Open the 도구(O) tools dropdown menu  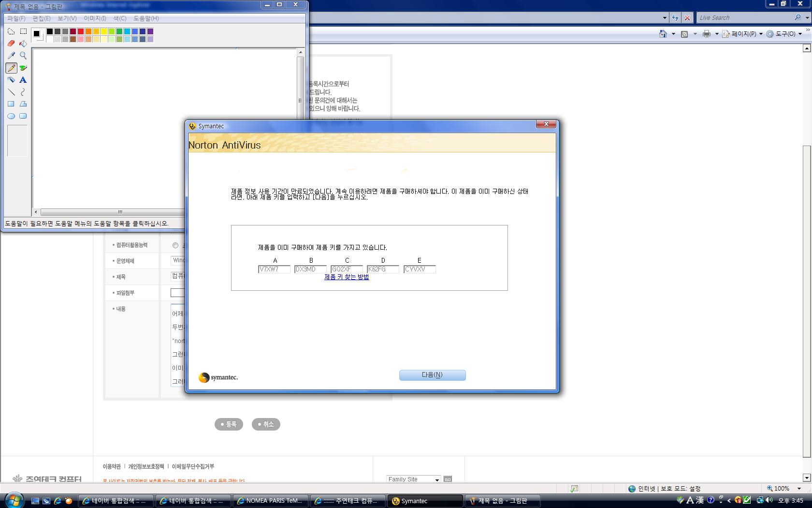(x=784, y=34)
